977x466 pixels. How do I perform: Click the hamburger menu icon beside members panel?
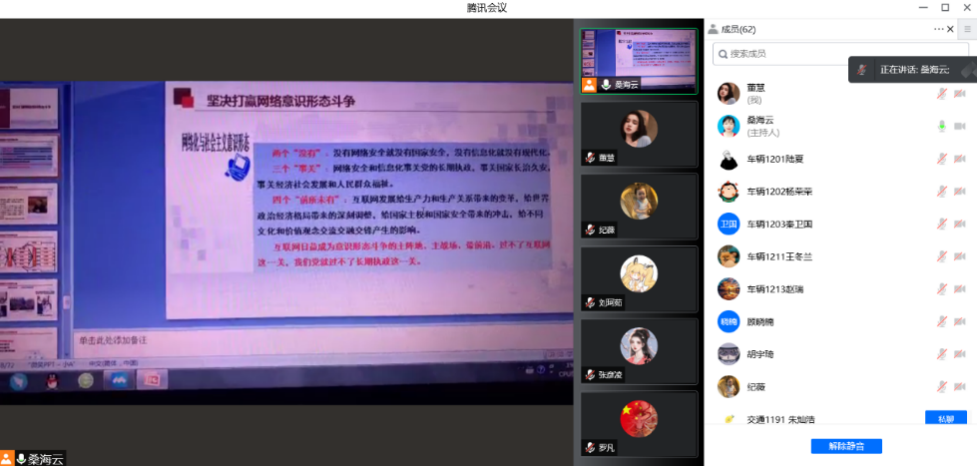coord(967,29)
